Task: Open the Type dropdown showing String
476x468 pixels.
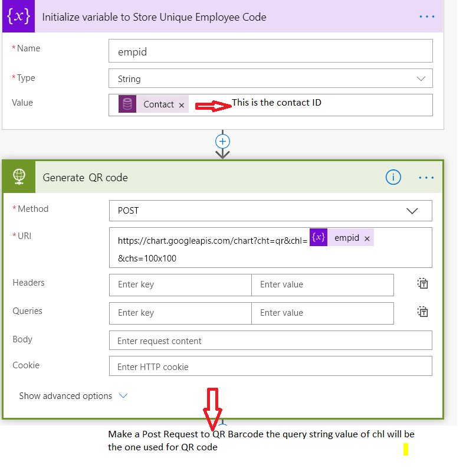Action: click(x=421, y=78)
